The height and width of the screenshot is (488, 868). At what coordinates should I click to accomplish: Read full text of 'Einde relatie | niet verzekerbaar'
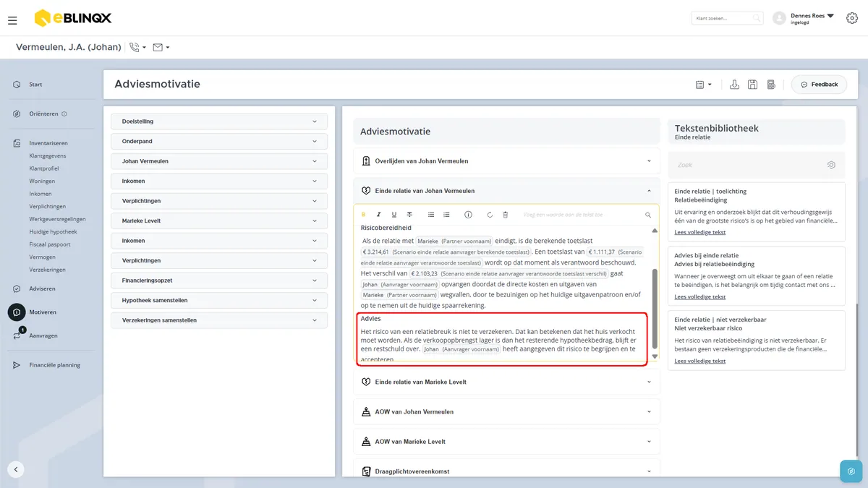point(699,361)
